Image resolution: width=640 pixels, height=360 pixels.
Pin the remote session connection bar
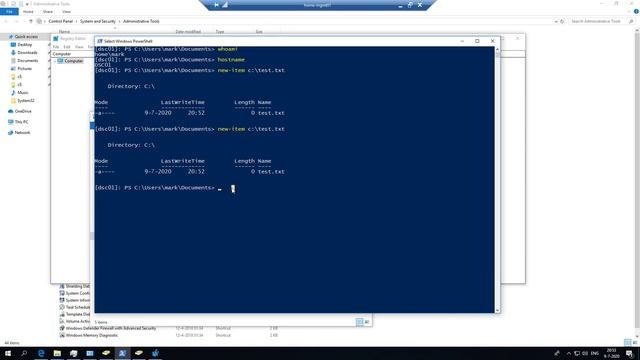pos(216,5)
